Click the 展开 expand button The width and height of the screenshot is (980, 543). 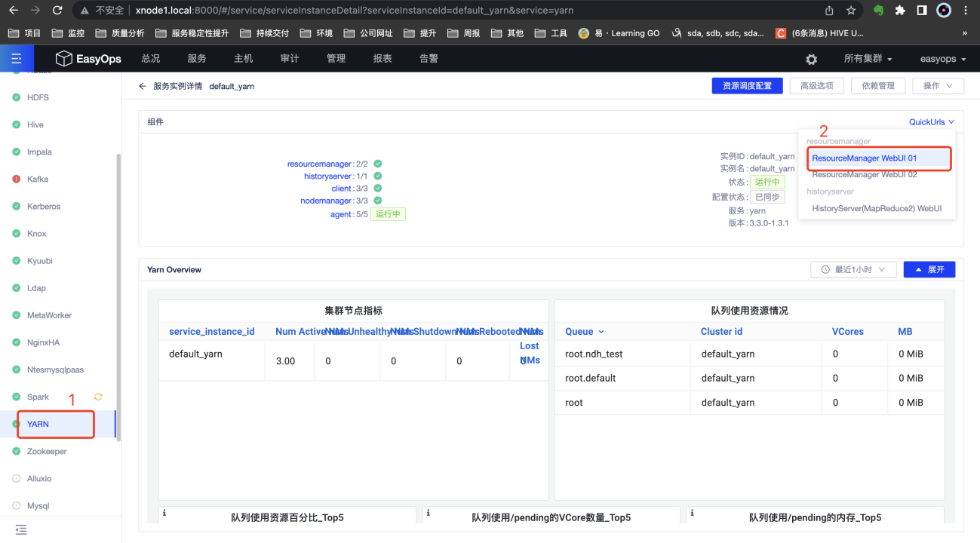(x=929, y=269)
